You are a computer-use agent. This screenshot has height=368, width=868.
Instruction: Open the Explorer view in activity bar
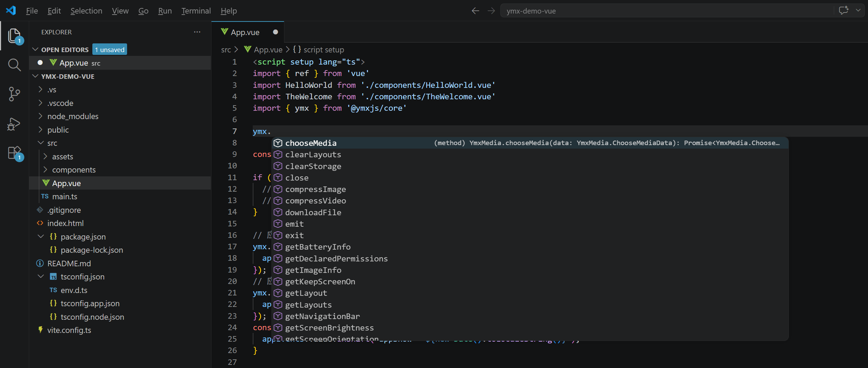[14, 36]
